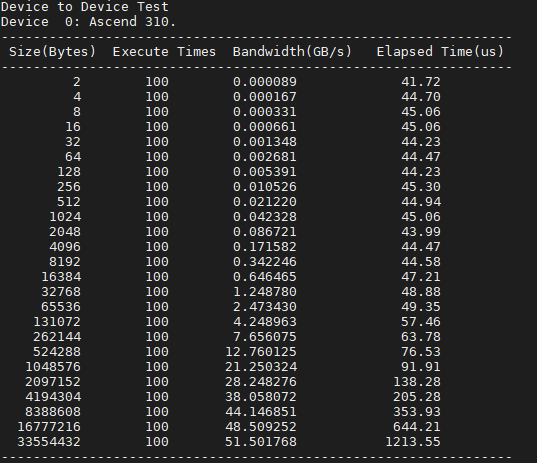Select bandwidth value 0.000331
537x463 pixels.
coord(265,112)
